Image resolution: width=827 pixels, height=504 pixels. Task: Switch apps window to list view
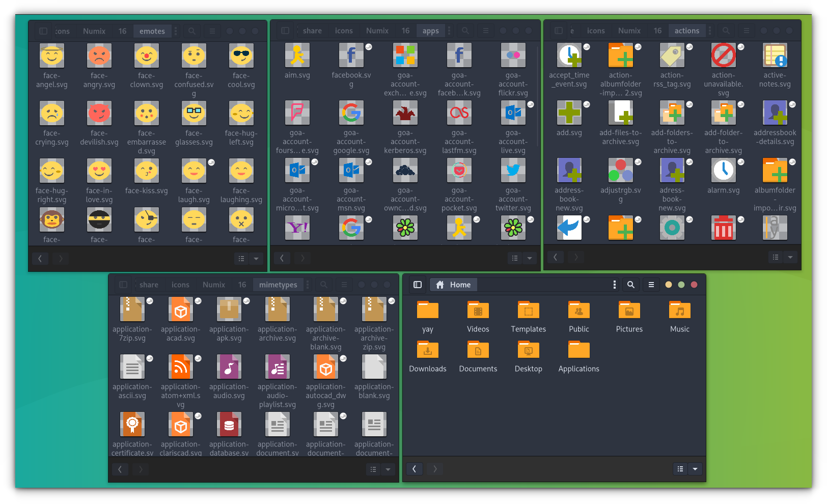coord(515,258)
